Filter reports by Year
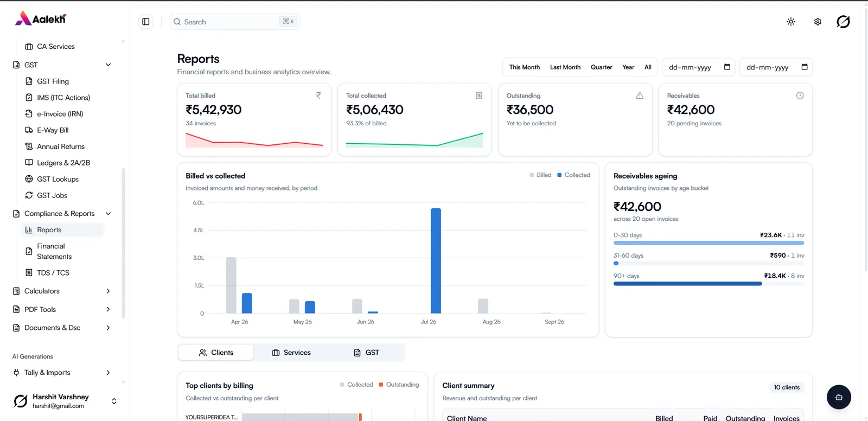This screenshot has width=868, height=421. click(x=628, y=67)
